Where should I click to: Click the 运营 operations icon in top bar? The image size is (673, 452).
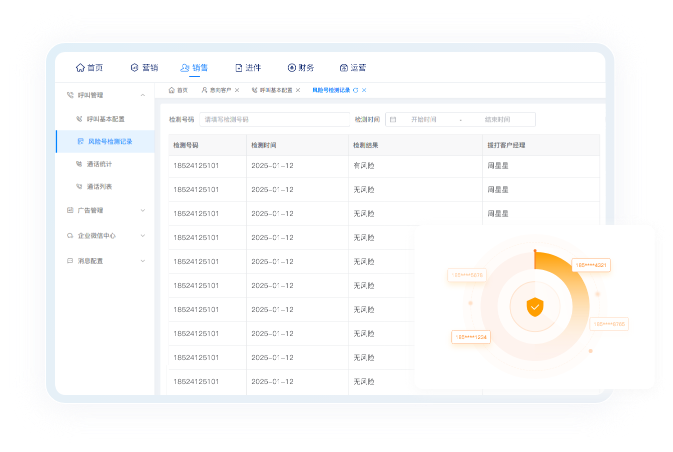pos(344,68)
